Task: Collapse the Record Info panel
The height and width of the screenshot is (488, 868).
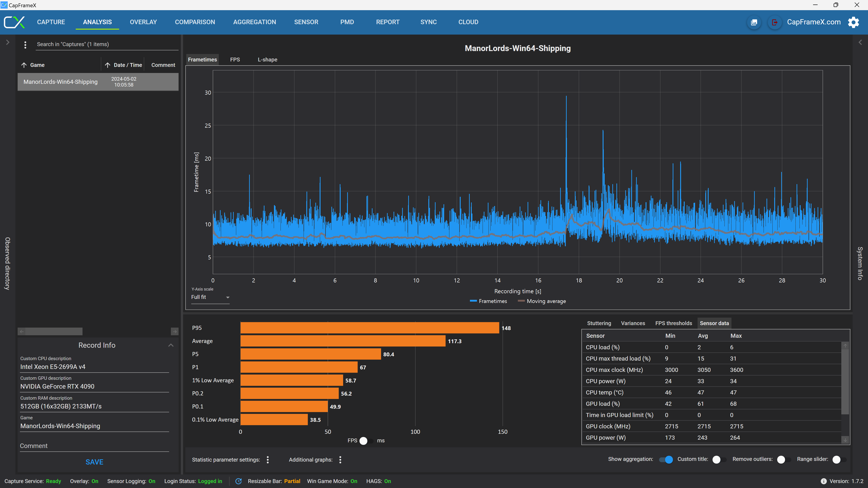Action: [171, 345]
